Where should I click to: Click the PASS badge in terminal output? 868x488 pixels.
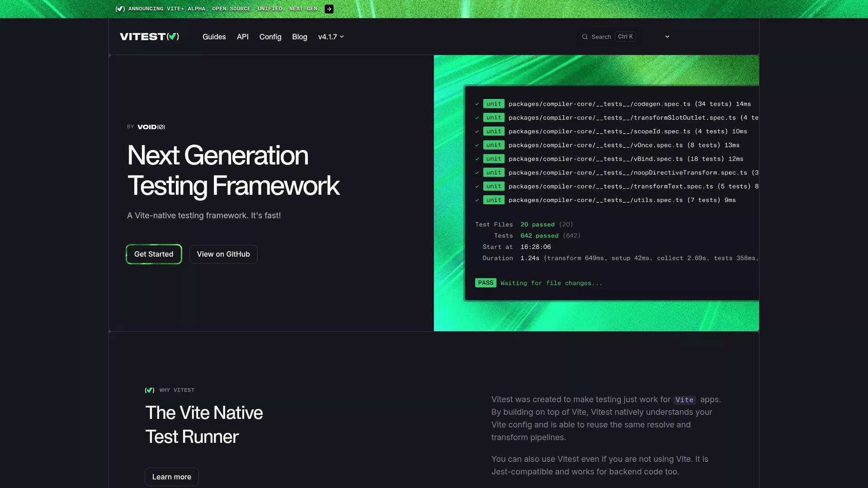(486, 283)
